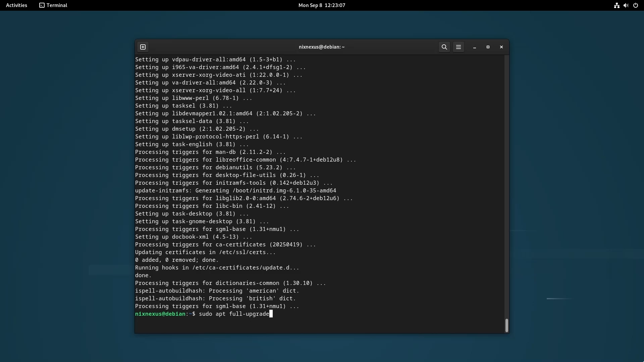The image size is (644, 362).
Task: Click the terminal scrollbar thumb
Action: (506, 325)
